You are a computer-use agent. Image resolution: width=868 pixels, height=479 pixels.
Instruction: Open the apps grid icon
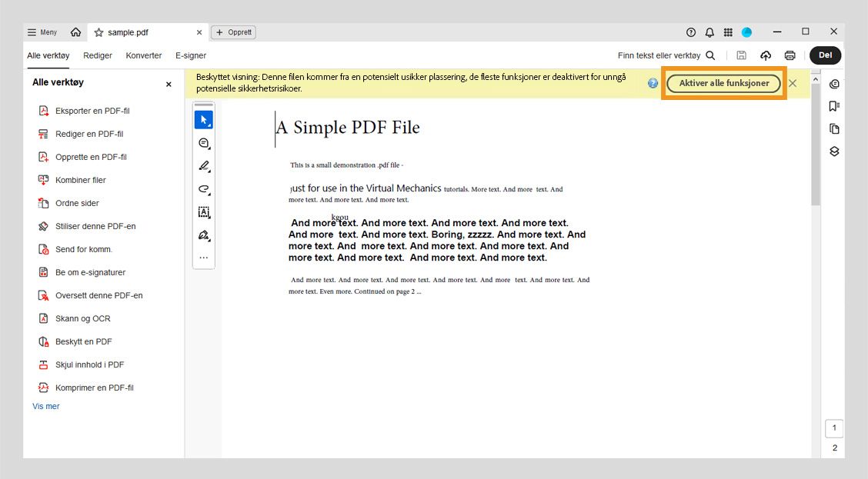point(728,32)
